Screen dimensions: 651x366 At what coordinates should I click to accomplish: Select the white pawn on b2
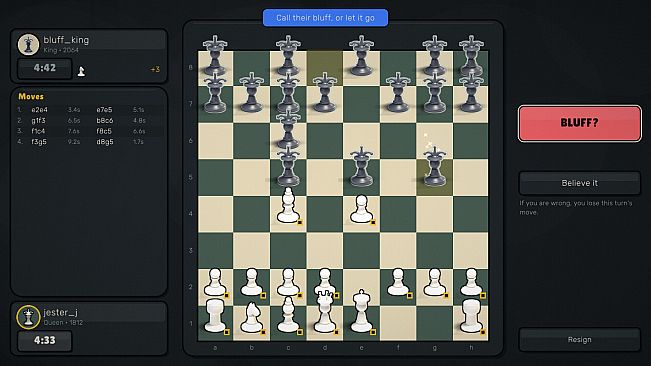click(251, 283)
